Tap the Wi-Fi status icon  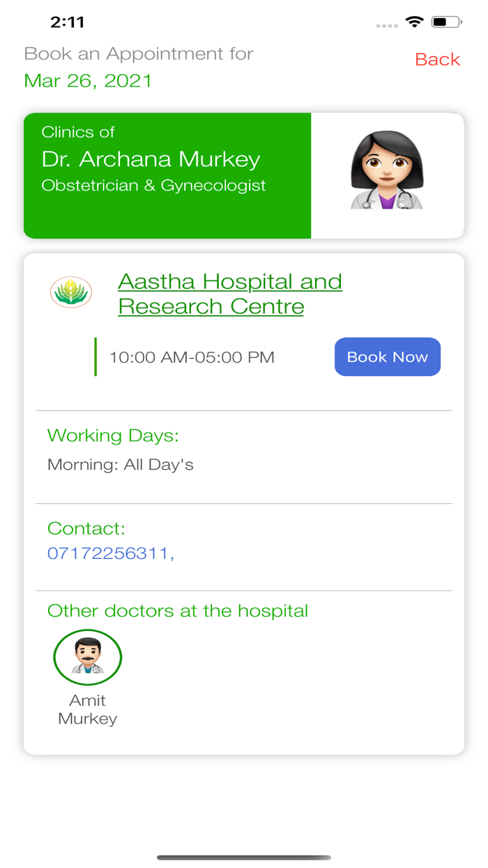pyautogui.click(x=415, y=22)
